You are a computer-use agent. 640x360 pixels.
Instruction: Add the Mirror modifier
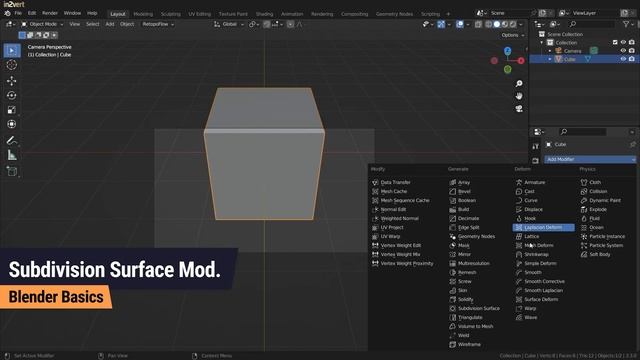tap(460, 254)
